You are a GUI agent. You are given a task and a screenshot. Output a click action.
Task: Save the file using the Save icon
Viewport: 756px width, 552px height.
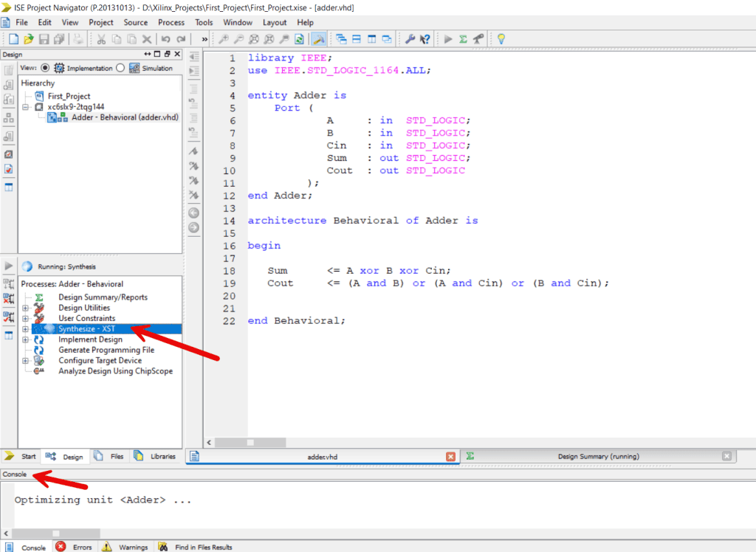coord(44,39)
